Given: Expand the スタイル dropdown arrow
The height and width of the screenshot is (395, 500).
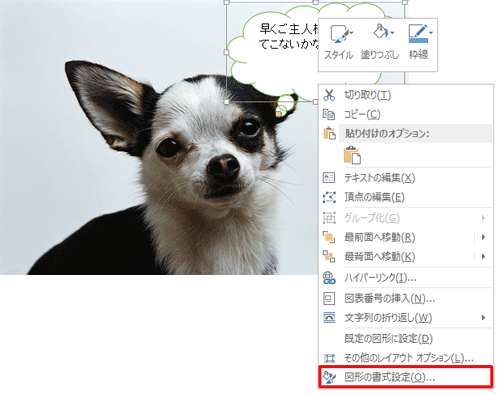Looking at the screenshot, I should click(x=352, y=33).
